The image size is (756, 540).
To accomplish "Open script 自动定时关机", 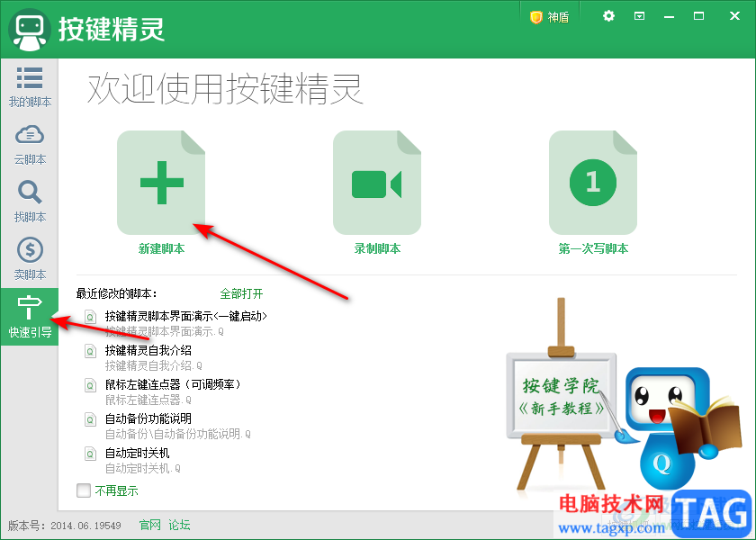I will [138, 454].
